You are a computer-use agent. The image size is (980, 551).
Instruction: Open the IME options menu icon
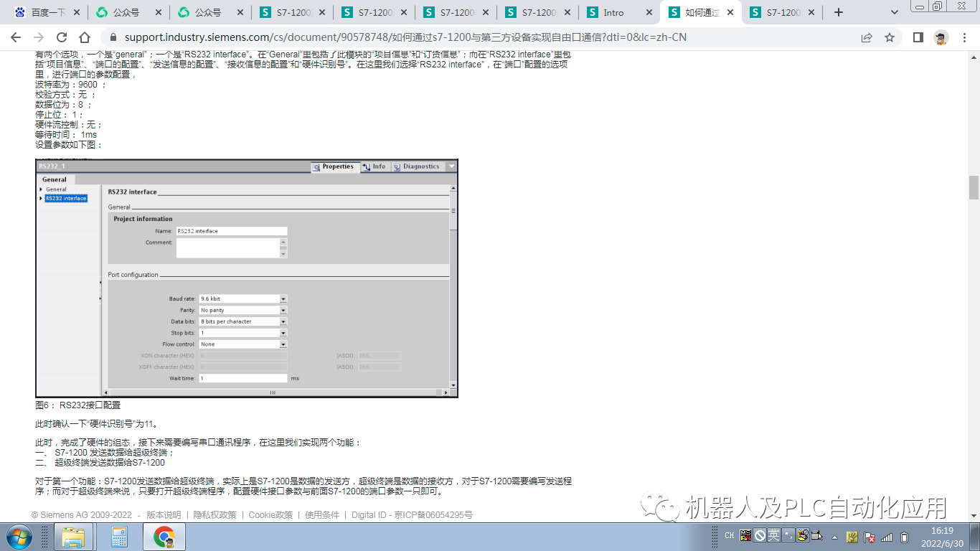[x=816, y=535]
